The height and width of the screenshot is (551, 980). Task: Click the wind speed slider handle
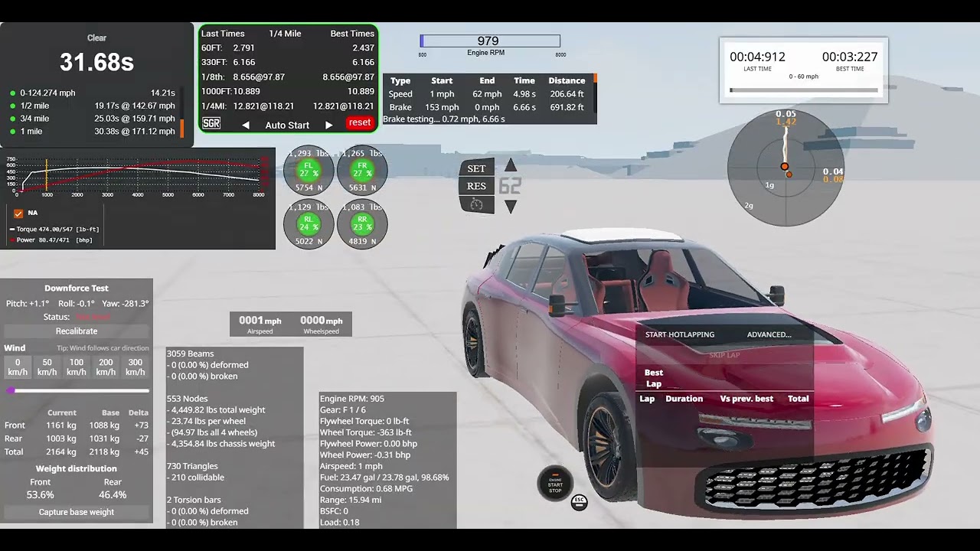tap(11, 390)
